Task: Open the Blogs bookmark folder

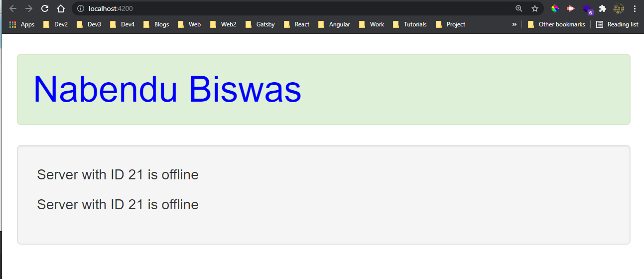Action: pos(156,24)
